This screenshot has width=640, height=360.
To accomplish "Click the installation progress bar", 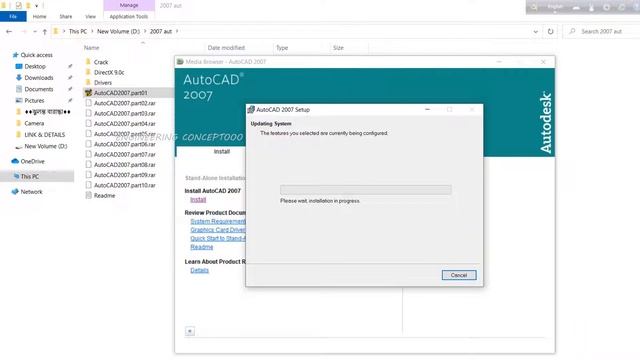I will pos(366,189).
